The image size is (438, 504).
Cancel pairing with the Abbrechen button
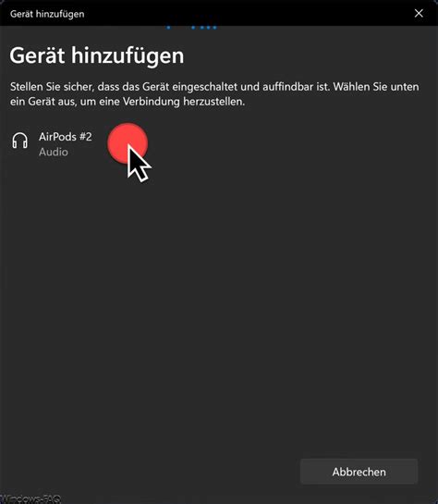tap(359, 472)
